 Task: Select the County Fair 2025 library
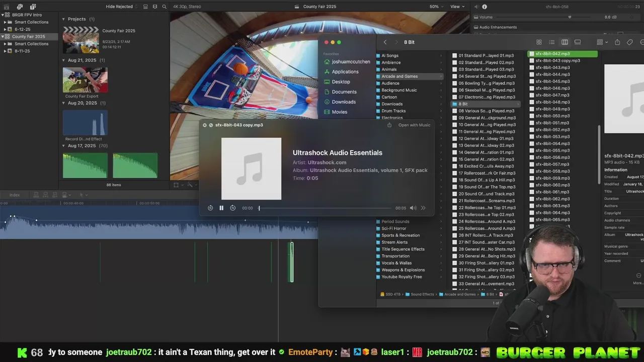28,36
